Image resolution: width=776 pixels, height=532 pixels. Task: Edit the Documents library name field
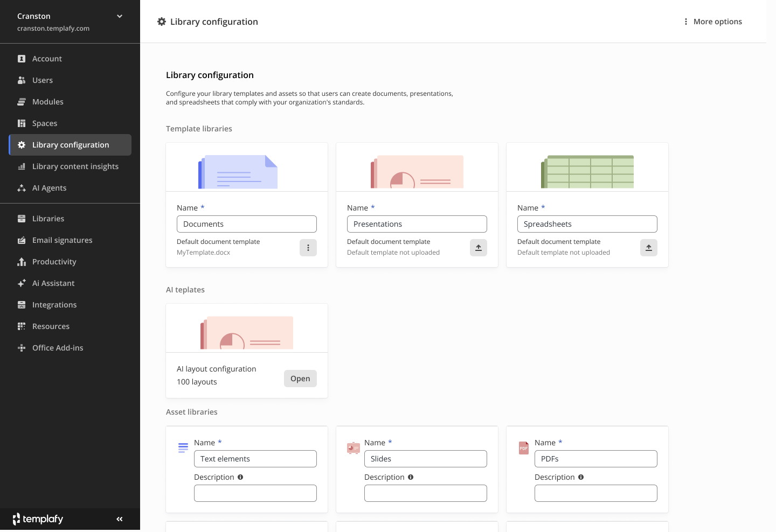[247, 224]
